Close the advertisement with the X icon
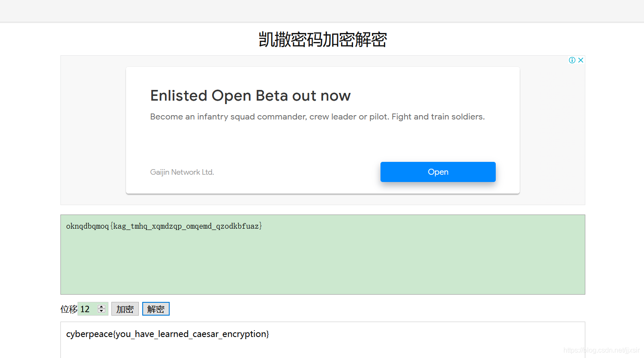 [581, 60]
